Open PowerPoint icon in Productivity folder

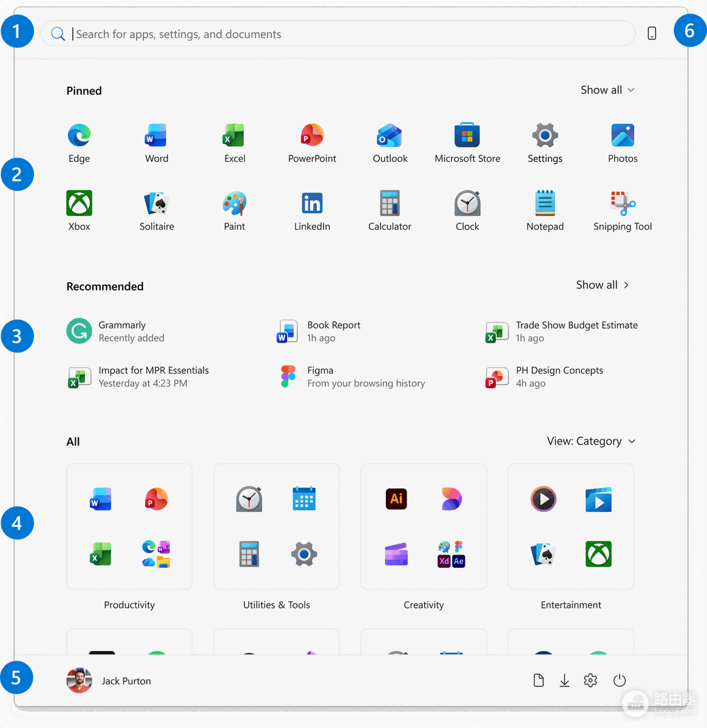[x=156, y=499]
